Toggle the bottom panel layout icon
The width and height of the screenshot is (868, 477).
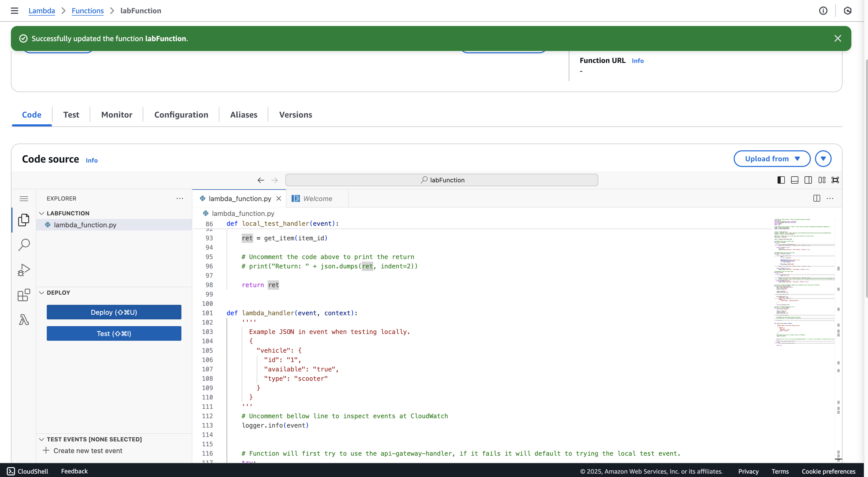pyautogui.click(x=794, y=180)
